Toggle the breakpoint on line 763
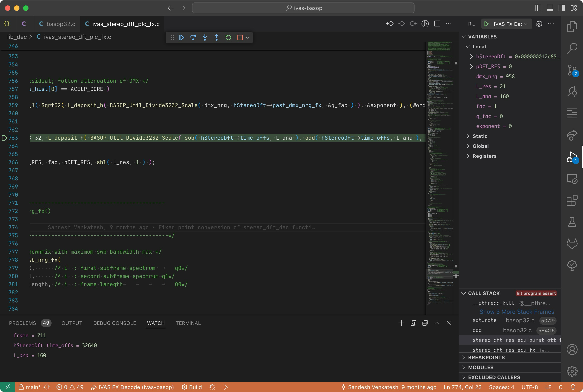This screenshot has height=392, width=583. 4,138
